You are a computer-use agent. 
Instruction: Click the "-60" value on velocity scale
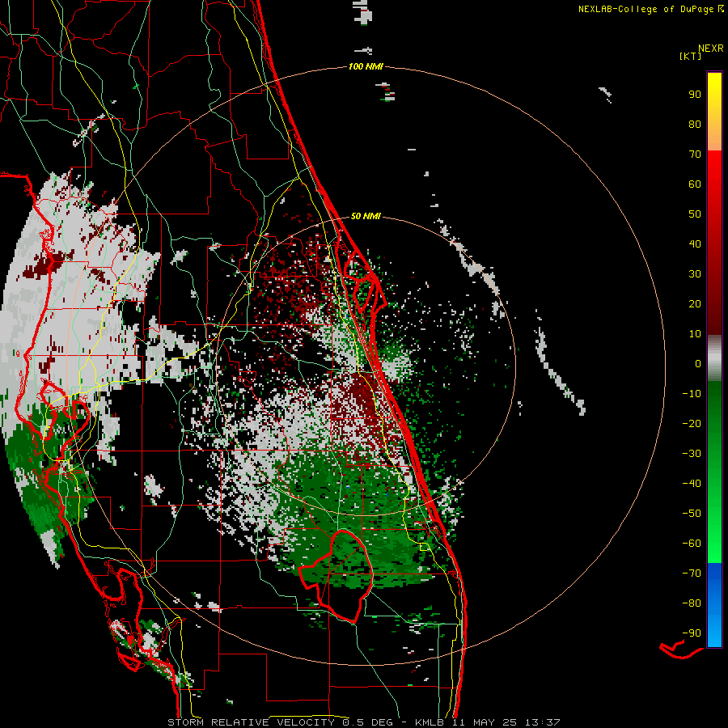[x=692, y=544]
